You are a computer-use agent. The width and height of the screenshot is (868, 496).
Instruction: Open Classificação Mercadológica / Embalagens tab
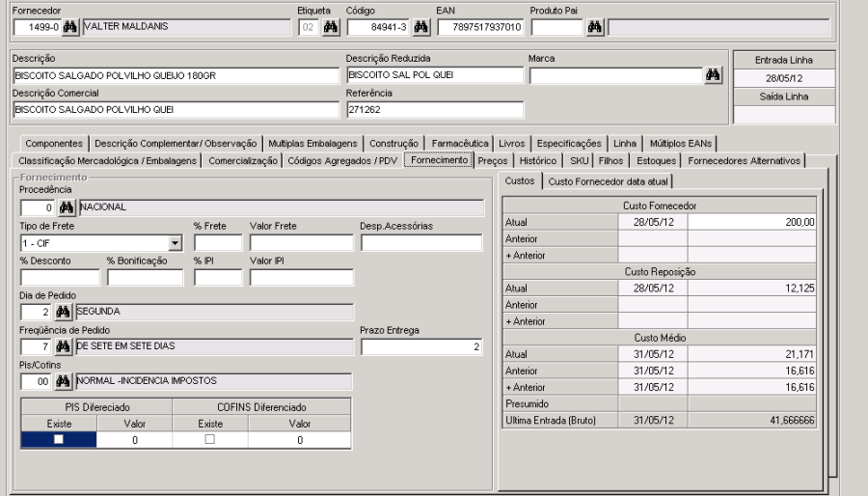click(x=107, y=160)
